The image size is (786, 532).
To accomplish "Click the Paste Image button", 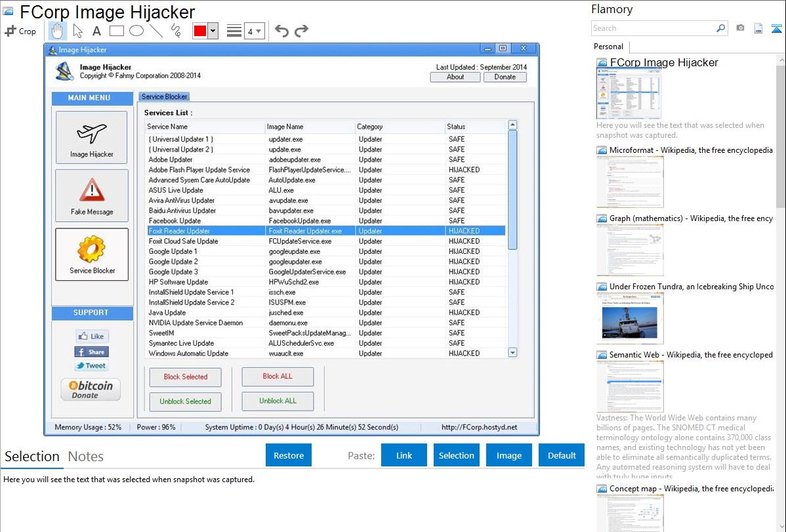I will pos(508,455).
